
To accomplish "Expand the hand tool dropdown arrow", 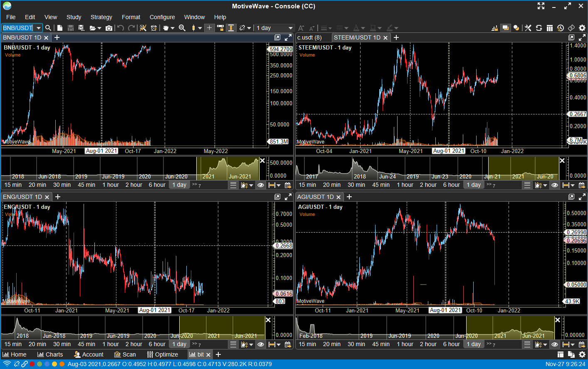I will point(173,28).
